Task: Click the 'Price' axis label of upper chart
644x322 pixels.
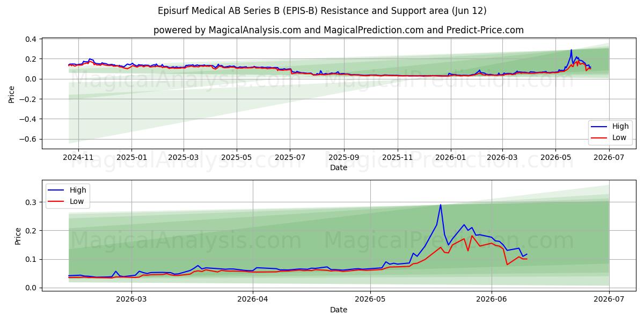Action: [12, 93]
